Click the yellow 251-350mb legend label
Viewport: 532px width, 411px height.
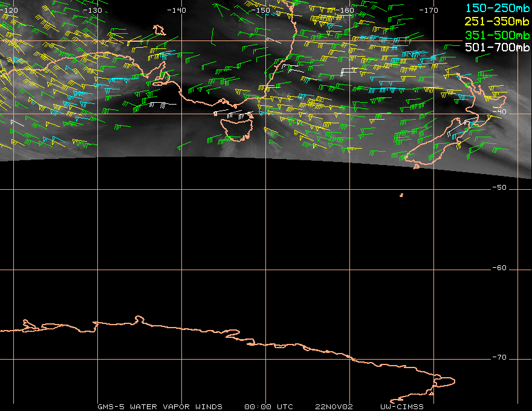click(498, 21)
